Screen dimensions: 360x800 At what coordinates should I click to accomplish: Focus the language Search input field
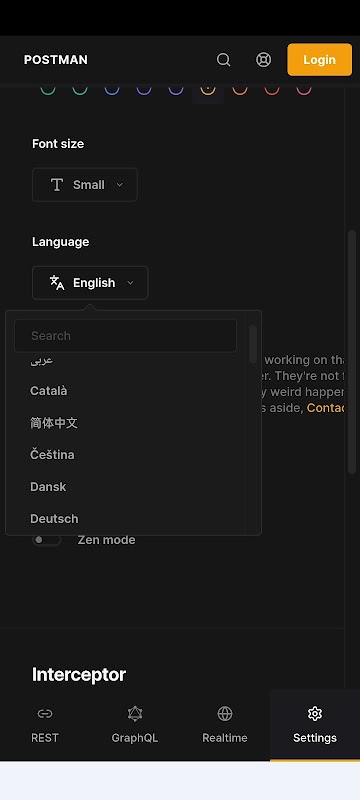125,336
